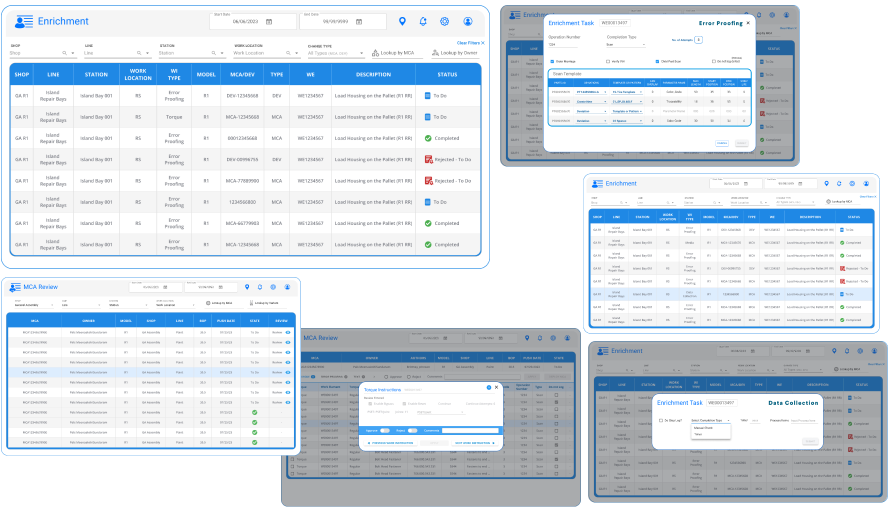Screen dimensions: 888x519
Task: Click Comments field in Torque Instructions dialog
Action: [470, 431]
